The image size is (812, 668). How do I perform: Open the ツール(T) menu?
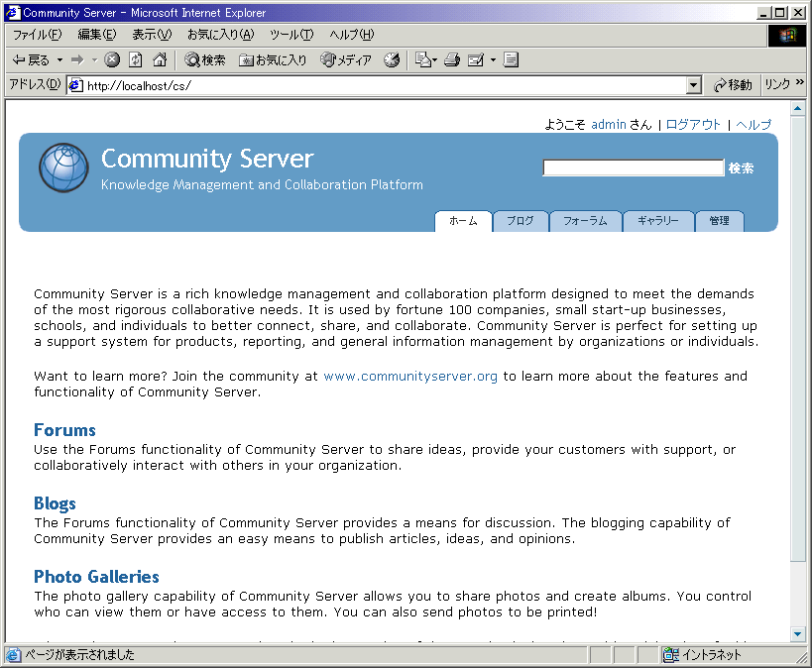point(291,35)
